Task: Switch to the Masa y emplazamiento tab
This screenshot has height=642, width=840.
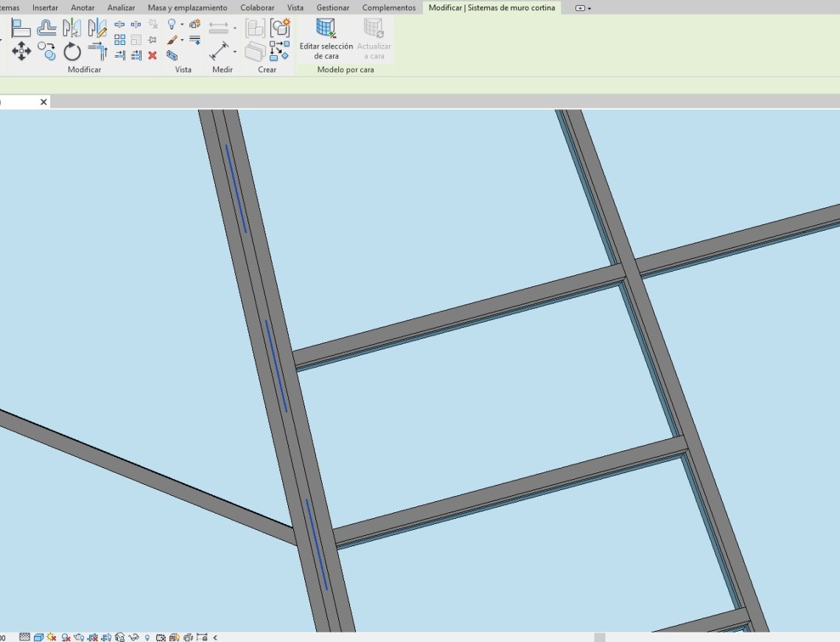Action: click(187, 7)
